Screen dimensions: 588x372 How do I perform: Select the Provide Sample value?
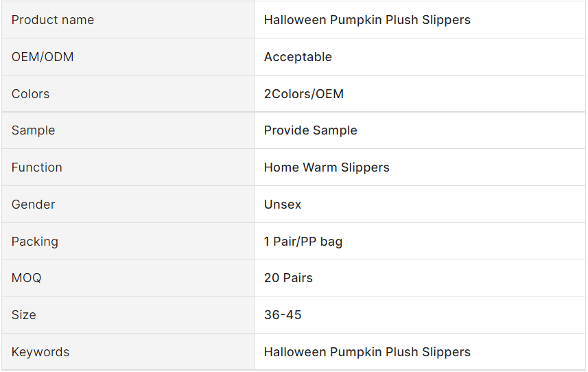pos(310,130)
